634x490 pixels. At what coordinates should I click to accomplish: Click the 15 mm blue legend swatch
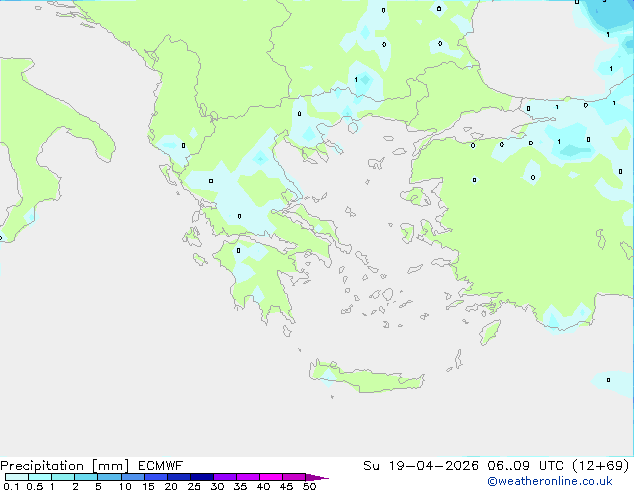pos(156,477)
